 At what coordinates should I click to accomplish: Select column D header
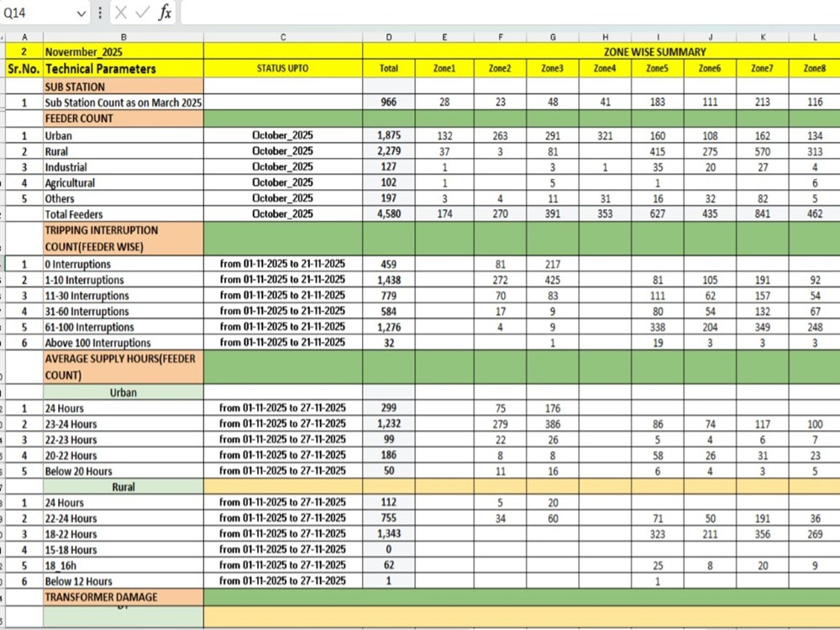(x=389, y=37)
